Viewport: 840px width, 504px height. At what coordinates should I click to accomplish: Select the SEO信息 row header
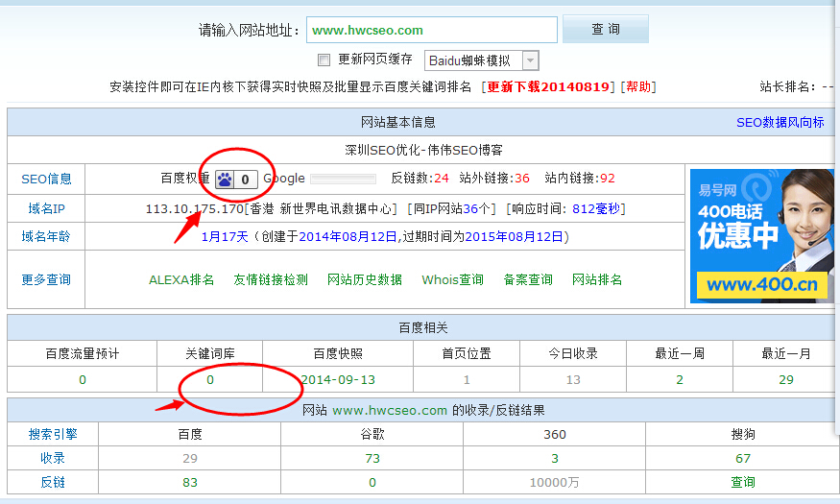[46, 179]
